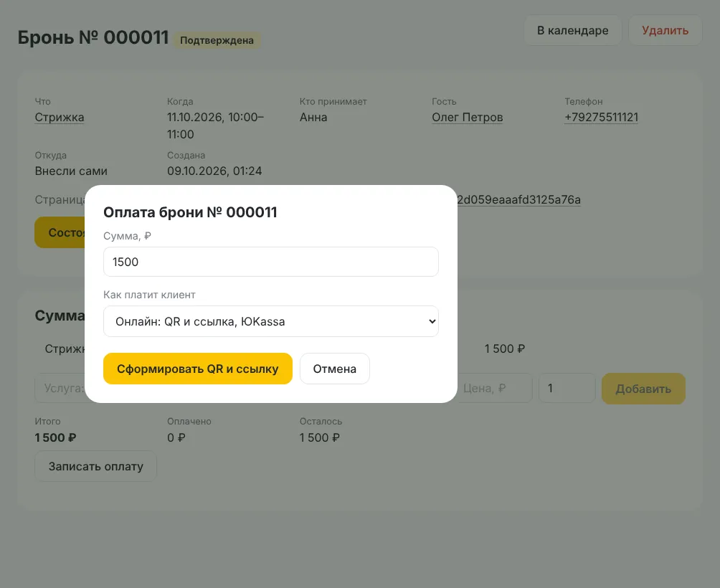Cancel the payment dialog with 'Отмена'
This screenshot has height=588, width=720.
pyautogui.click(x=335, y=369)
